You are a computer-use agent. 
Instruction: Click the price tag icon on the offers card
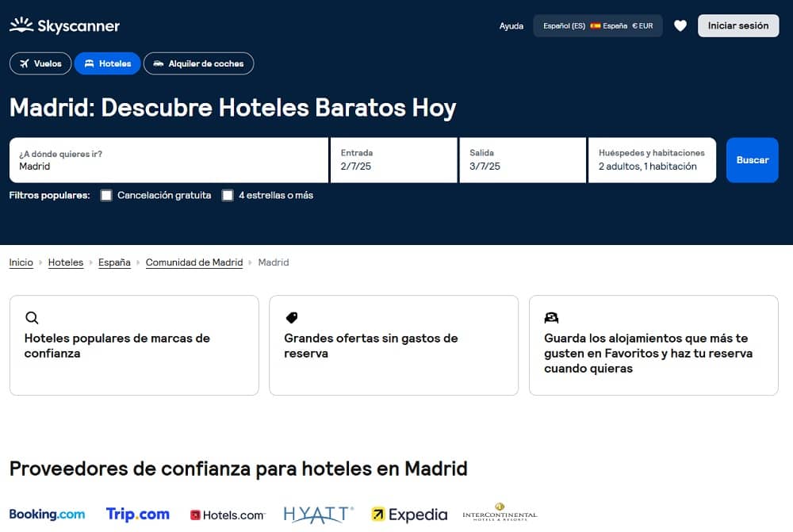[292, 318]
